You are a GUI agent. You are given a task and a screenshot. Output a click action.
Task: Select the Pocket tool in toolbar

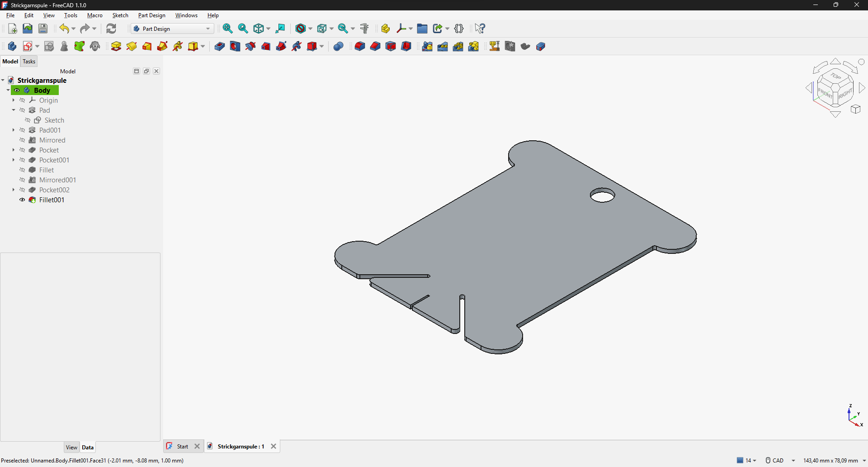tap(219, 46)
